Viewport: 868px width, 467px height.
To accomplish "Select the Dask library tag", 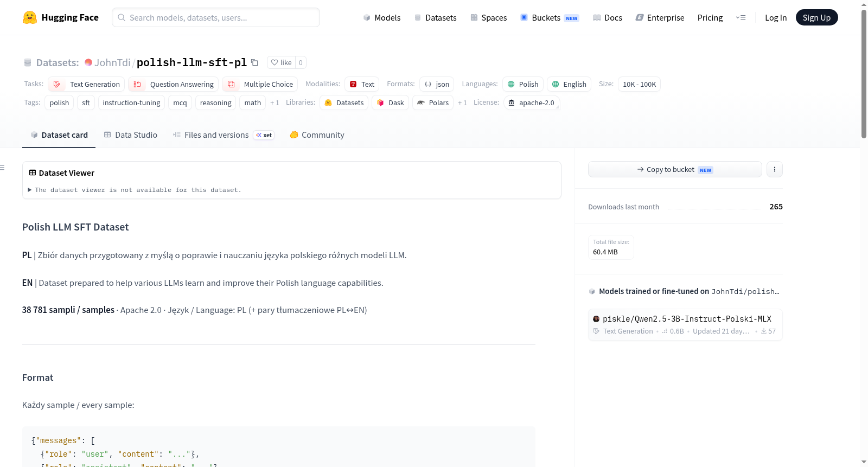I will point(391,103).
